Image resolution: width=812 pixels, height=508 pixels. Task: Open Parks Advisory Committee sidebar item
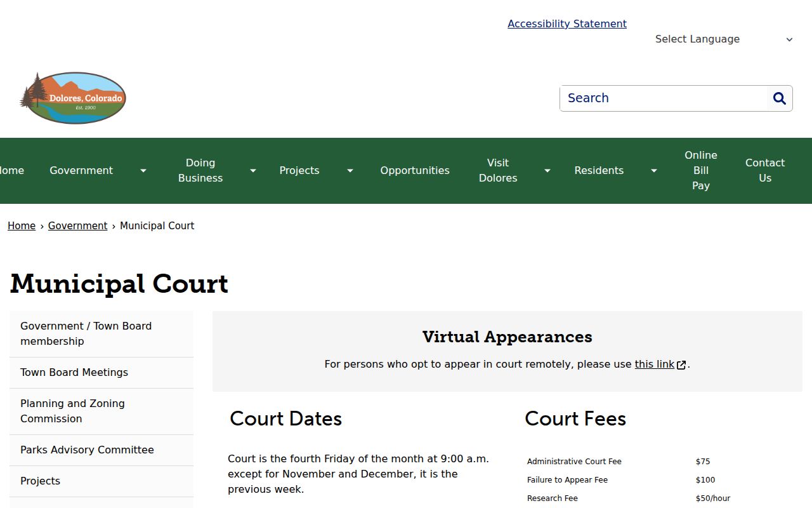coord(101,450)
